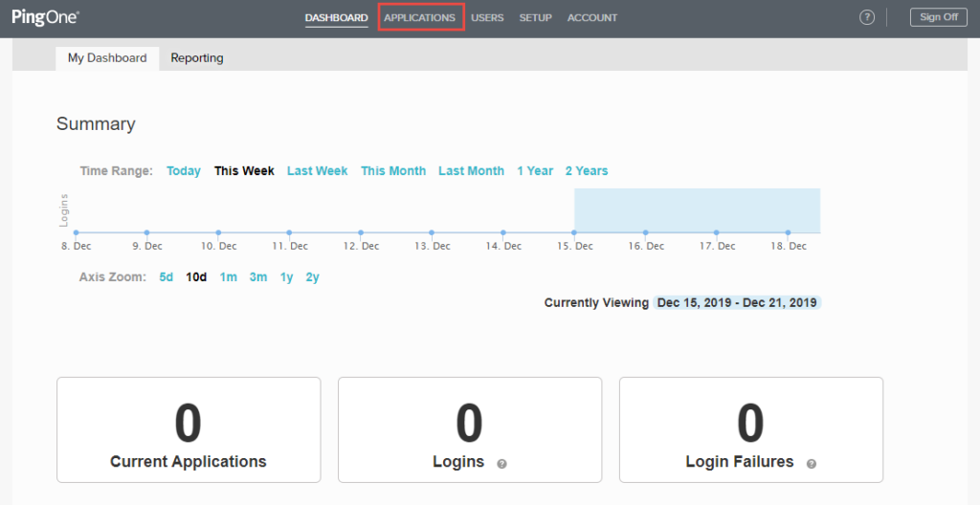Click the 15. Dec chart data point

[x=574, y=231]
